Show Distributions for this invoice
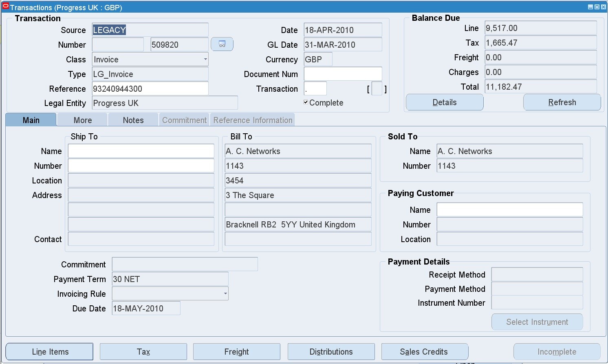Image resolution: width=608 pixels, height=364 pixels. coord(331,351)
